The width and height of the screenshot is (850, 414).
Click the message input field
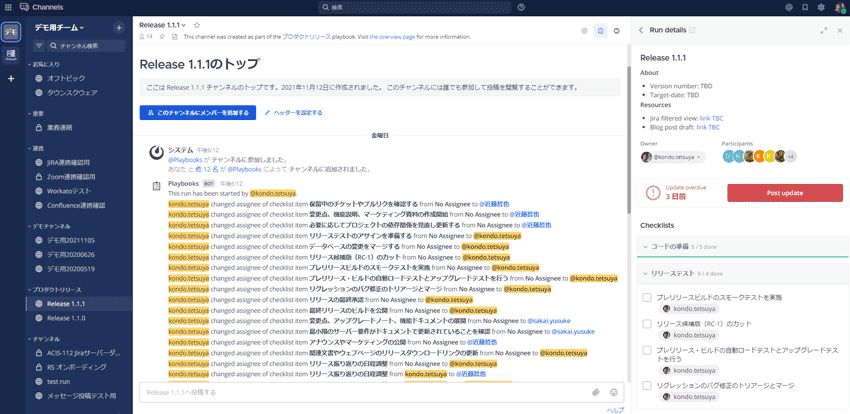[360, 392]
